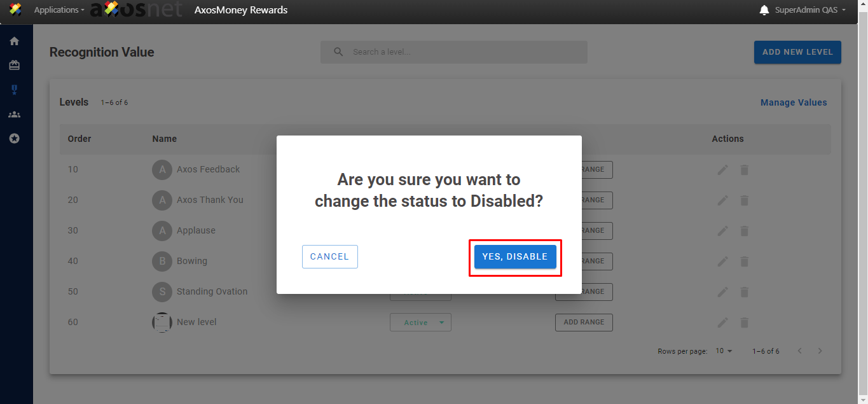The height and width of the screenshot is (404, 868).
Task: Select the medal ribbon sidebar icon
Action: pos(14,90)
